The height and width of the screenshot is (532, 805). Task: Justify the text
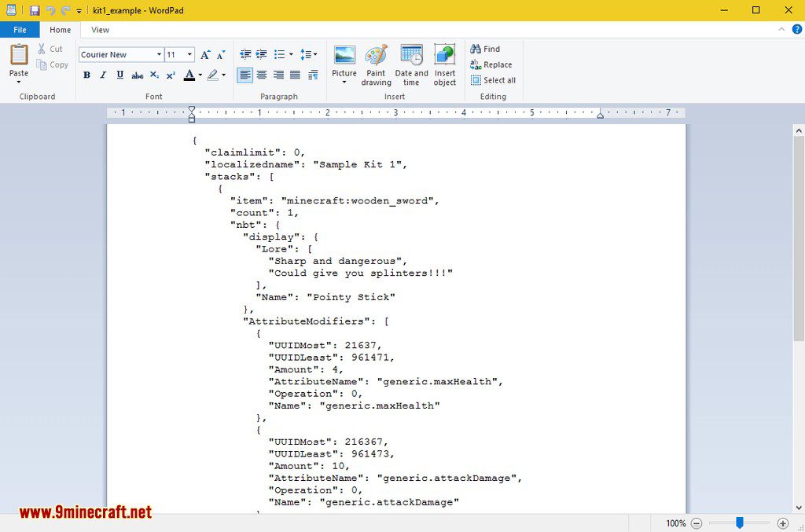296,75
